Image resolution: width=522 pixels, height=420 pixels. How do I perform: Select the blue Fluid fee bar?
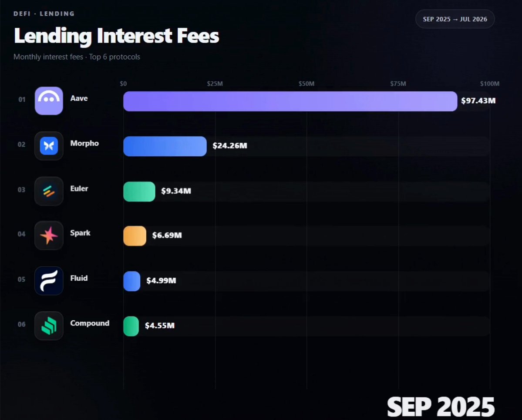(131, 281)
